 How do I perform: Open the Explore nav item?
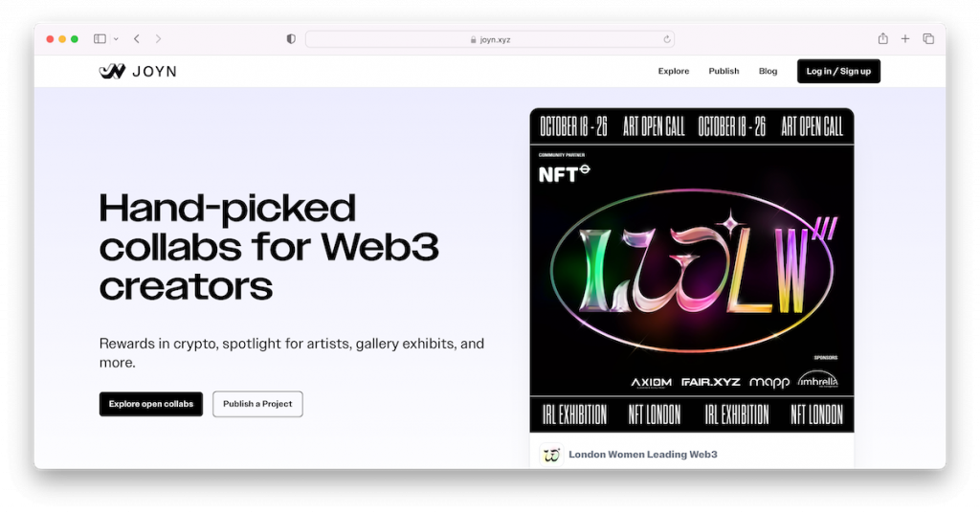coord(674,72)
